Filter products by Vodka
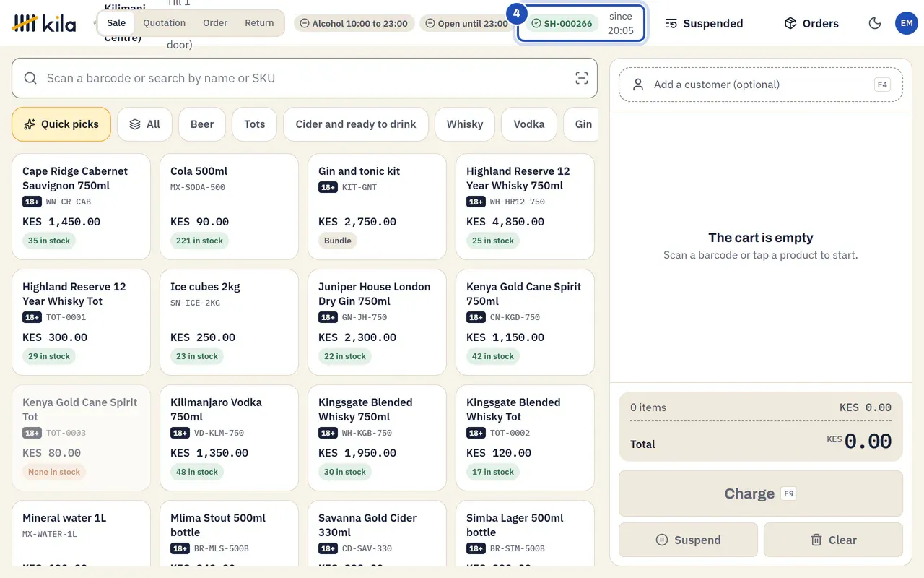 pos(529,124)
